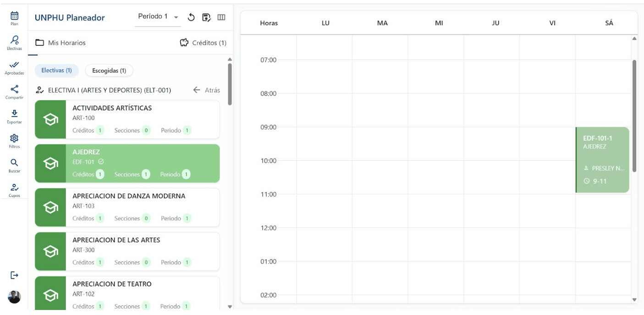Click the person-check icon beside ELECTIVA I
The width and height of the screenshot is (644, 315).
tap(40, 90)
